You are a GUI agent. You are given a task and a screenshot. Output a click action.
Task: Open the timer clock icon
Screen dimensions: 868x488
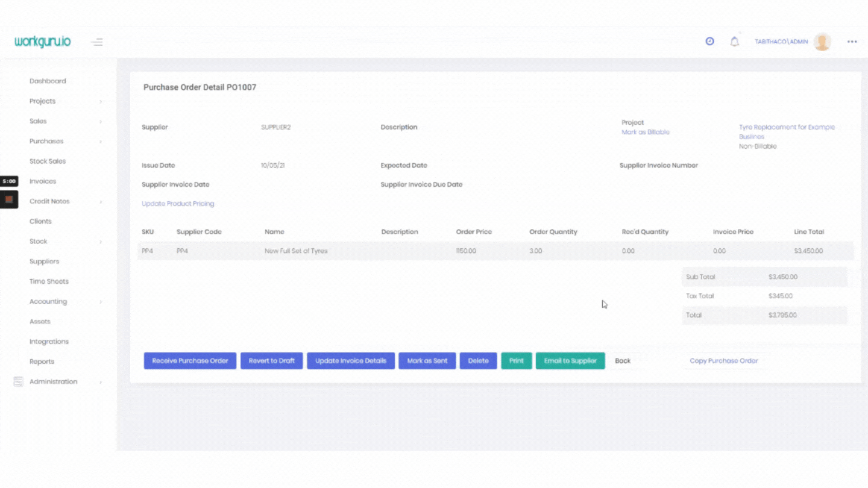(709, 42)
